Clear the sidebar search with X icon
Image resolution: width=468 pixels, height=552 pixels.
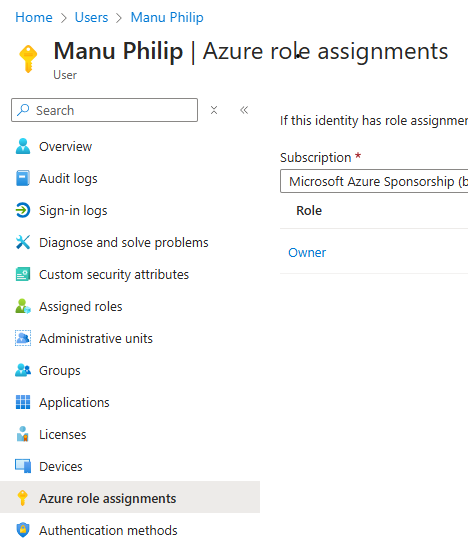tap(214, 110)
